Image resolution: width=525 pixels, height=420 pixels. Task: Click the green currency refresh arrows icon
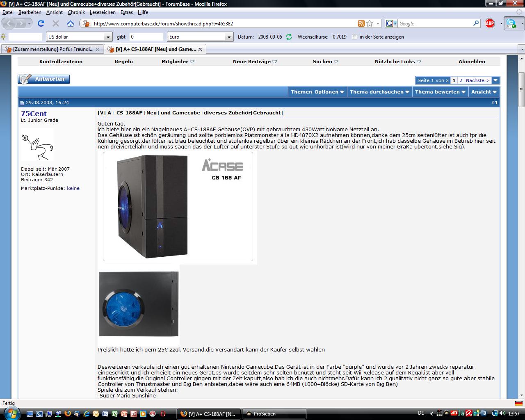(x=289, y=37)
